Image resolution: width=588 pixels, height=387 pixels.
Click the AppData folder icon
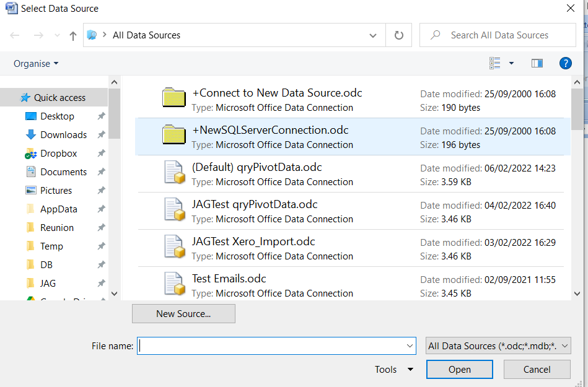[31, 209]
